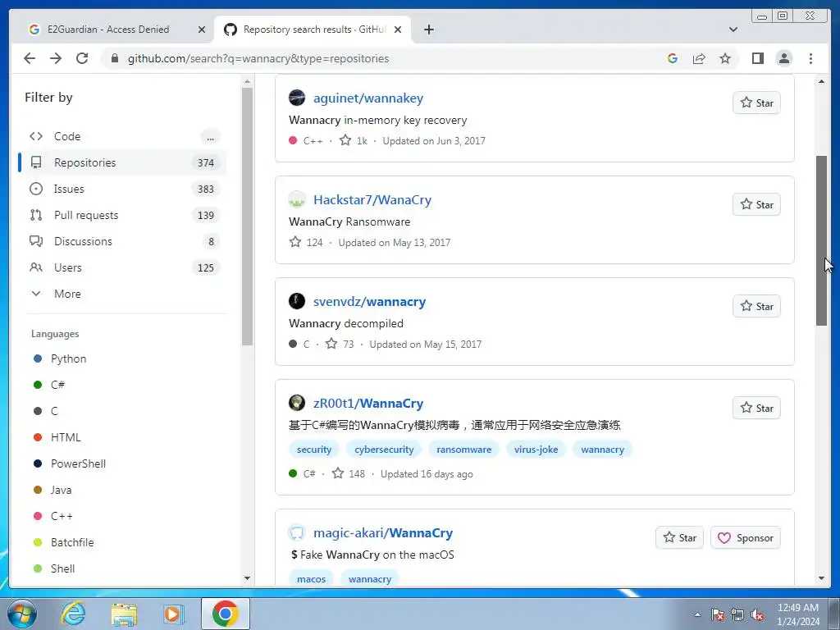
Task: Close the Repository search results tab
Action: (398, 30)
